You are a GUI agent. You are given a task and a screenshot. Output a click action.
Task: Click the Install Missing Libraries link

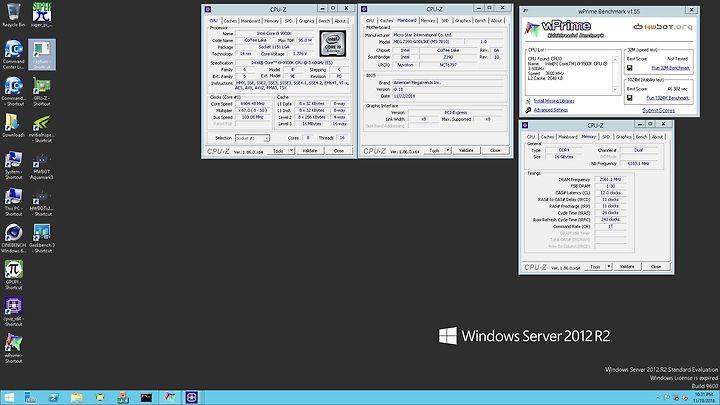(x=554, y=101)
